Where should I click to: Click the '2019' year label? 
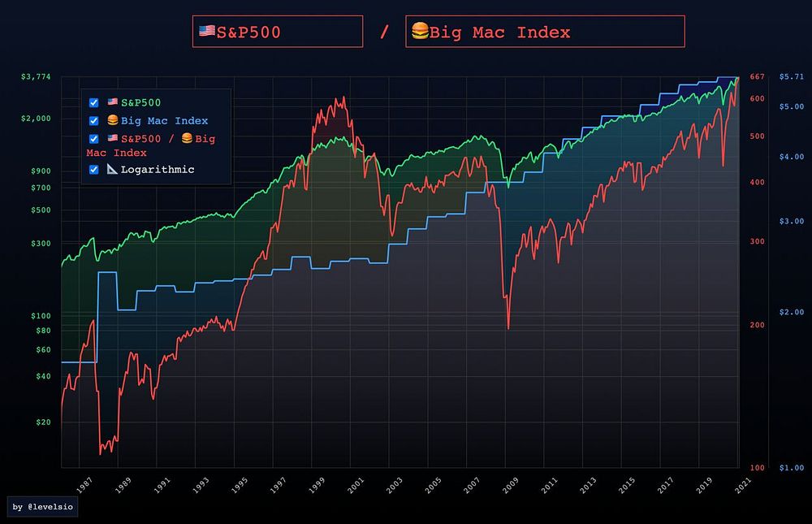tap(704, 485)
